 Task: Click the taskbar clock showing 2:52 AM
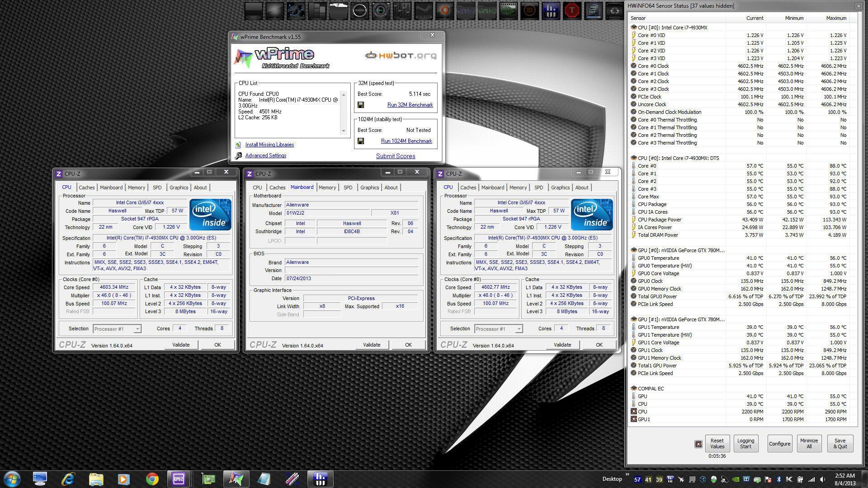point(844,479)
